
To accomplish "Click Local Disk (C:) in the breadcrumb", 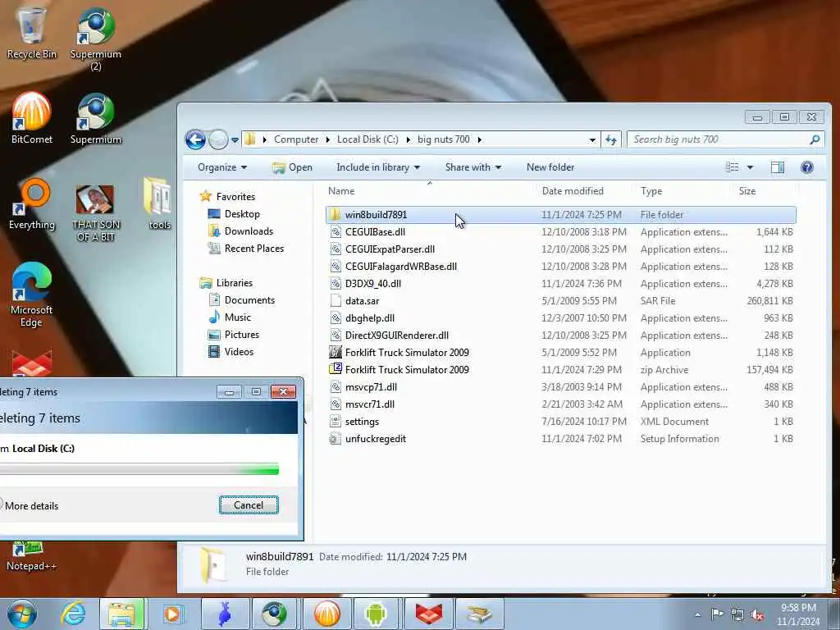I will (x=367, y=139).
